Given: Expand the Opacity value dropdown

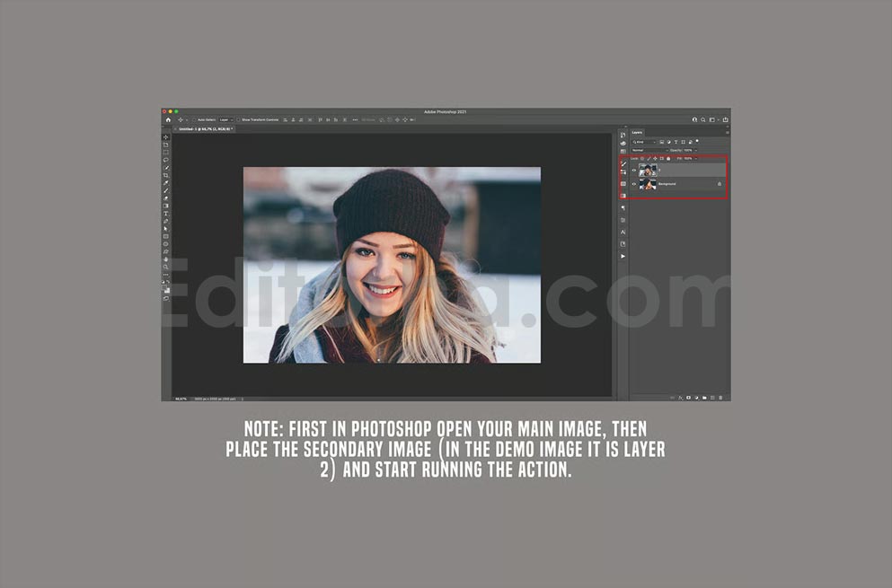Looking at the screenshot, I should [696, 150].
